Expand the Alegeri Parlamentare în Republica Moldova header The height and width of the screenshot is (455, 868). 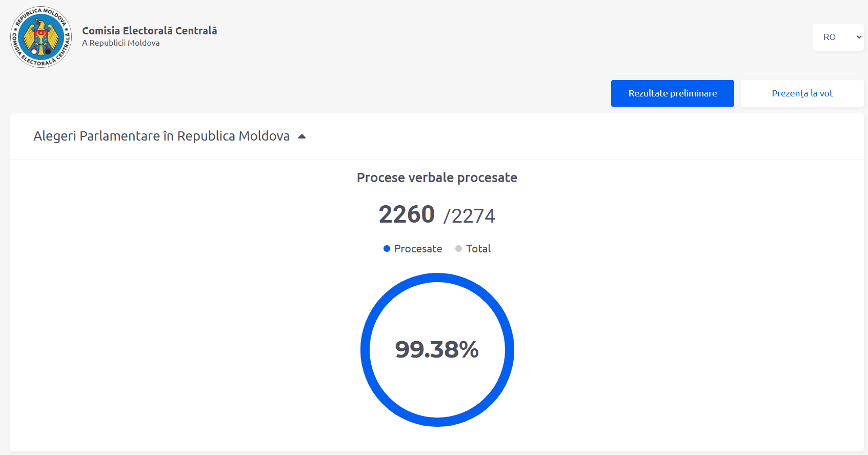[x=162, y=136]
